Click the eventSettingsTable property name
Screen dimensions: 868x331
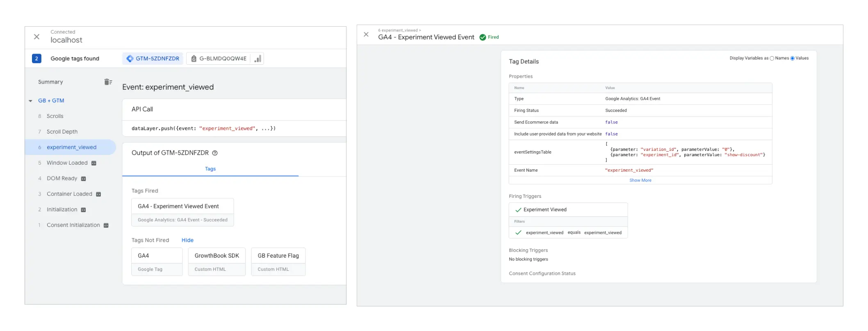pos(533,152)
